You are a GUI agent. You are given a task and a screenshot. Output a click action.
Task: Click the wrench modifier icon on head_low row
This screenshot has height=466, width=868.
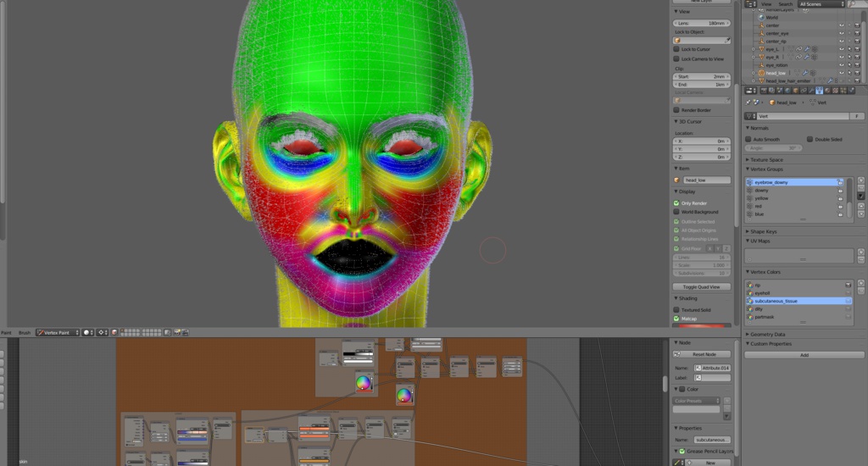[805, 73]
